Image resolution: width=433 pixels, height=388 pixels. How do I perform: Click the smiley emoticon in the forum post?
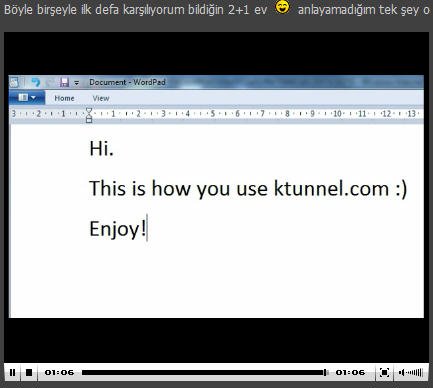(x=283, y=7)
